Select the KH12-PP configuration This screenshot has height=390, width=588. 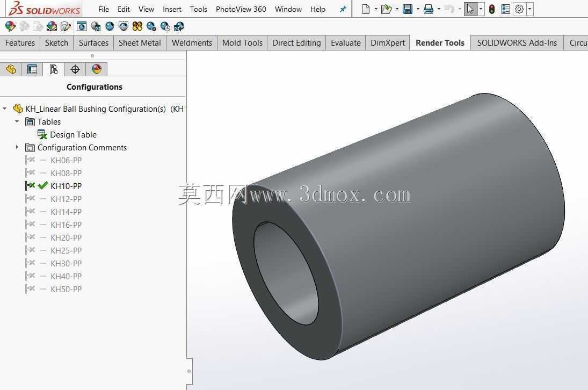[x=66, y=199]
